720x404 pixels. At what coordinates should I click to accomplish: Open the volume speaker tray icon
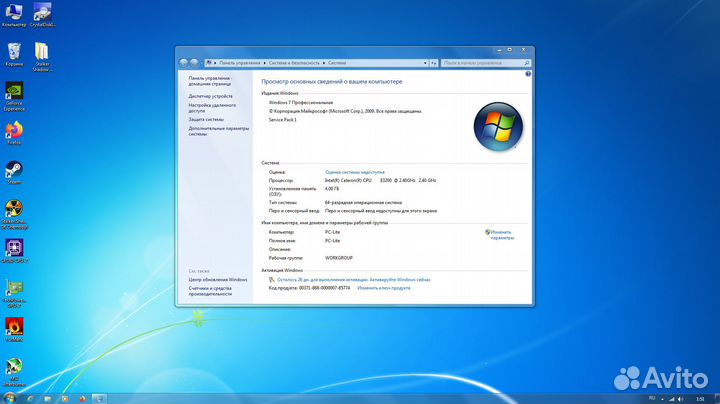click(681, 399)
